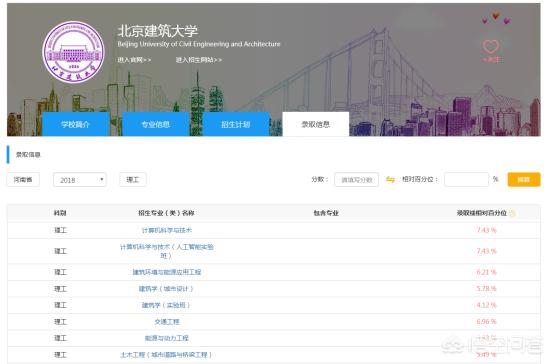Open the 进入官网>> link
This screenshot has height=364, width=554.
134,60
